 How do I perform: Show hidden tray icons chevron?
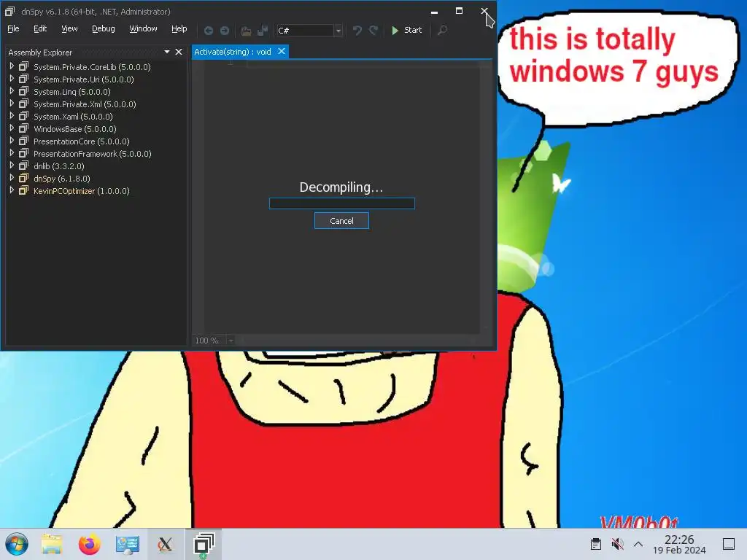click(x=638, y=544)
